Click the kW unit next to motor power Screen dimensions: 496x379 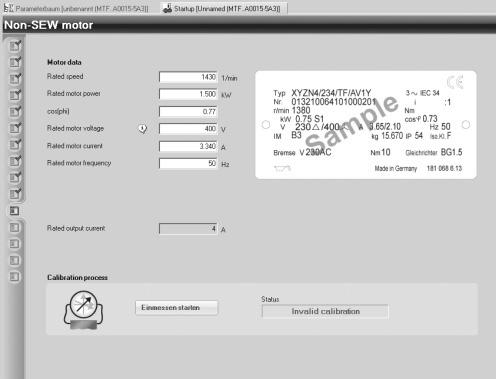coord(226,95)
